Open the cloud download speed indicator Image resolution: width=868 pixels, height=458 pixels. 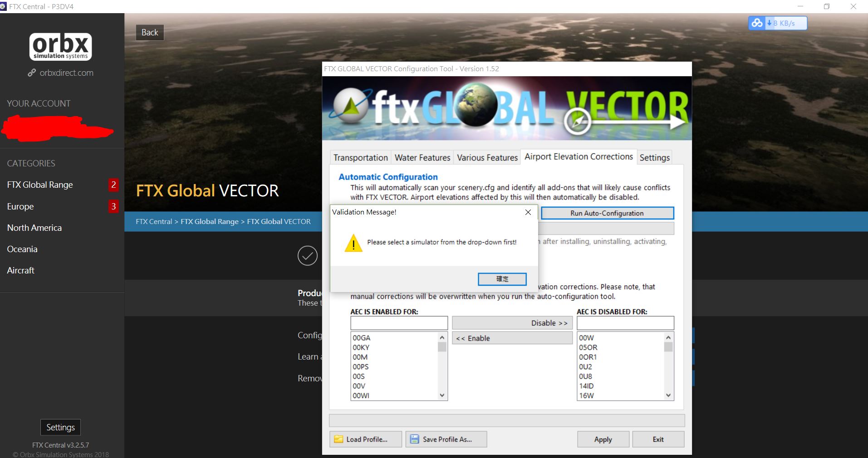(x=756, y=23)
